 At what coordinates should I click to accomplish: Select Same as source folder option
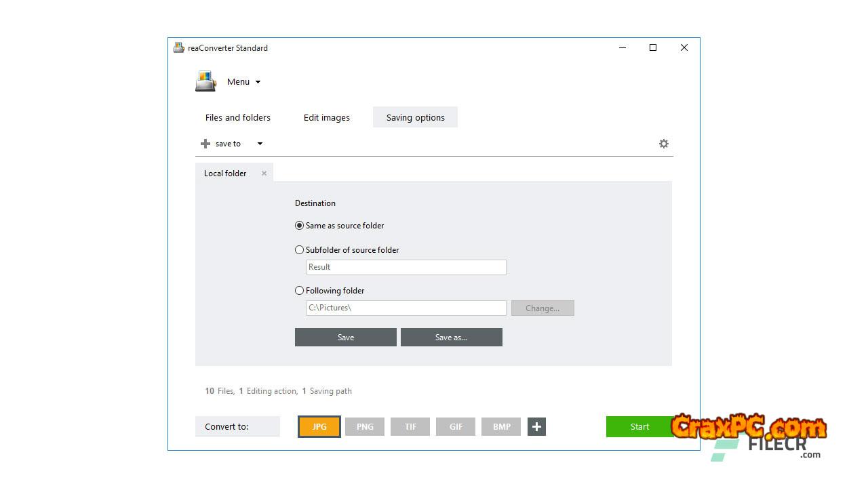[300, 226]
